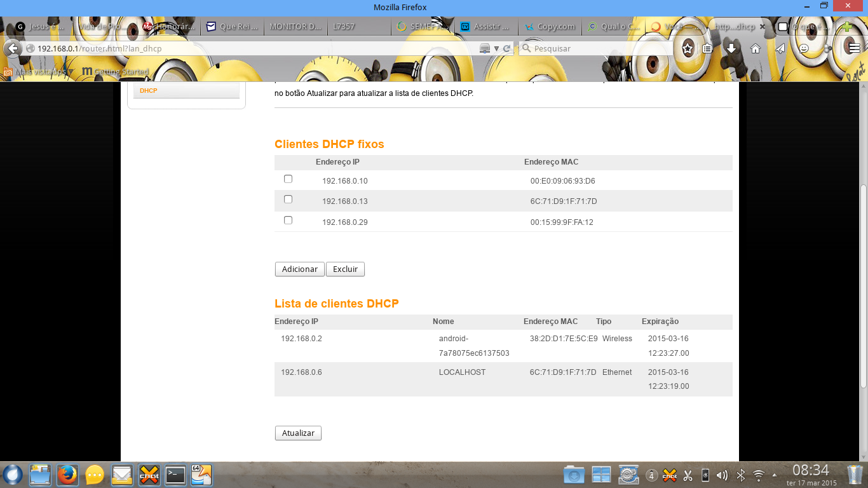Select the fixed-client MAC 6C:71:D9:1F:71:7D
This screenshot has height=488, width=868.
[564, 201]
